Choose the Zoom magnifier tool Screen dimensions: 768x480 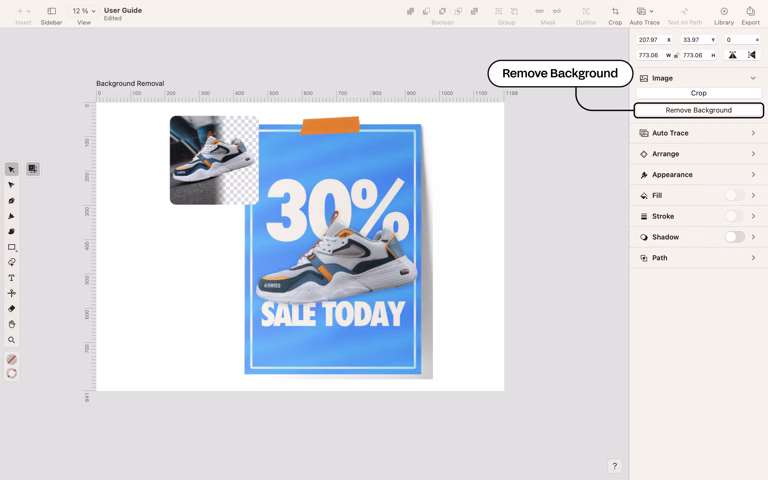pyautogui.click(x=12, y=340)
